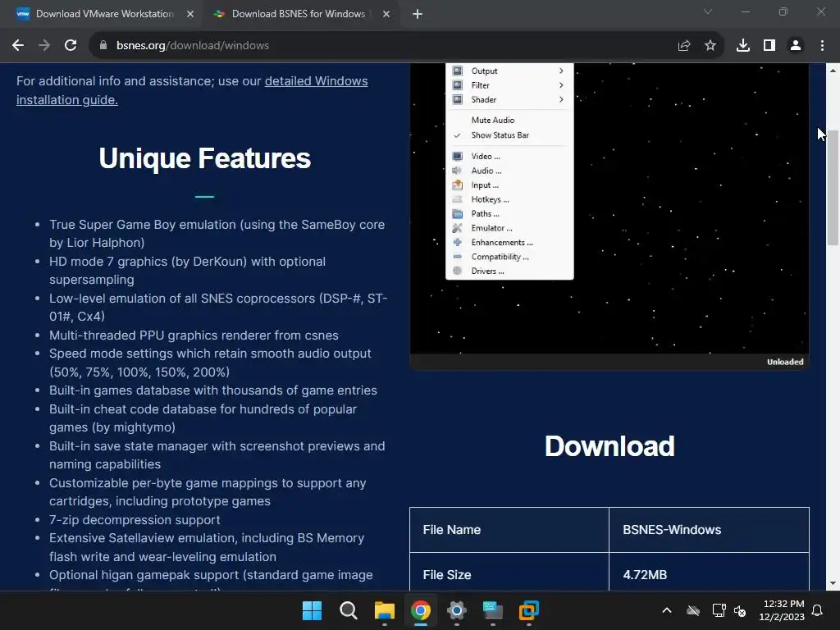Open the notifications bell
Image resolution: width=840 pixels, height=630 pixels.
tap(818, 610)
